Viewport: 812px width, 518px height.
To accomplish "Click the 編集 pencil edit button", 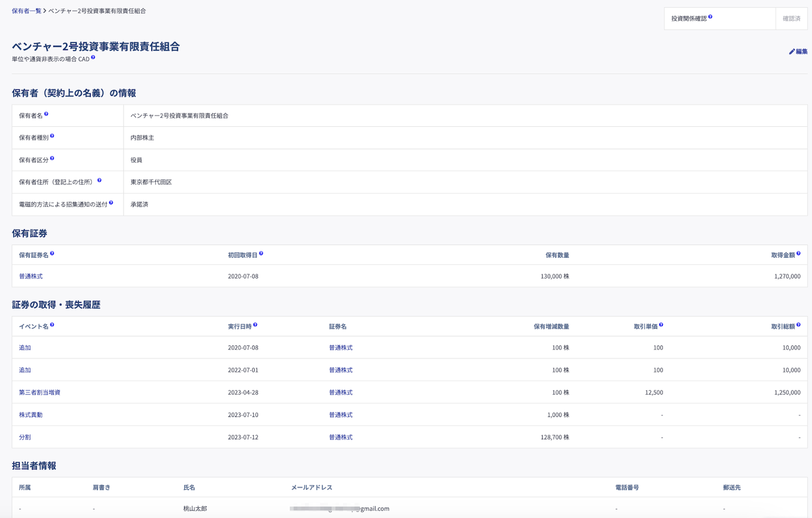I will [x=798, y=51].
